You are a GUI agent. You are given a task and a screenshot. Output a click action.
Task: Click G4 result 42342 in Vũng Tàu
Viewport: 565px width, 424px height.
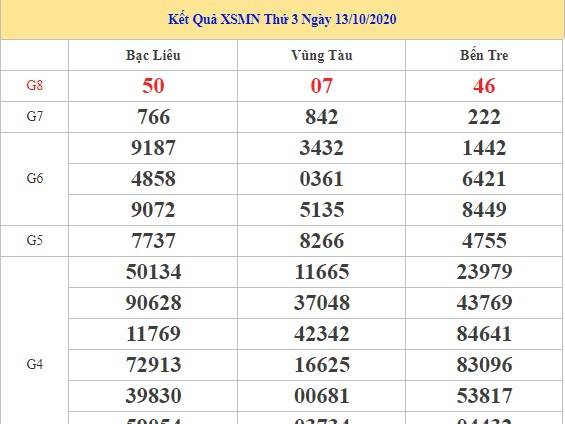pyautogui.click(x=321, y=334)
